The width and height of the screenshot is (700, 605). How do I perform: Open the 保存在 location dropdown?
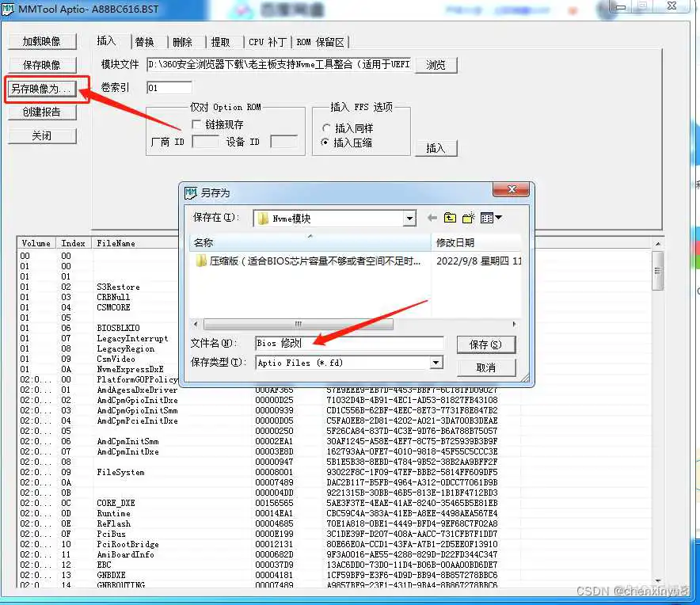click(409, 217)
